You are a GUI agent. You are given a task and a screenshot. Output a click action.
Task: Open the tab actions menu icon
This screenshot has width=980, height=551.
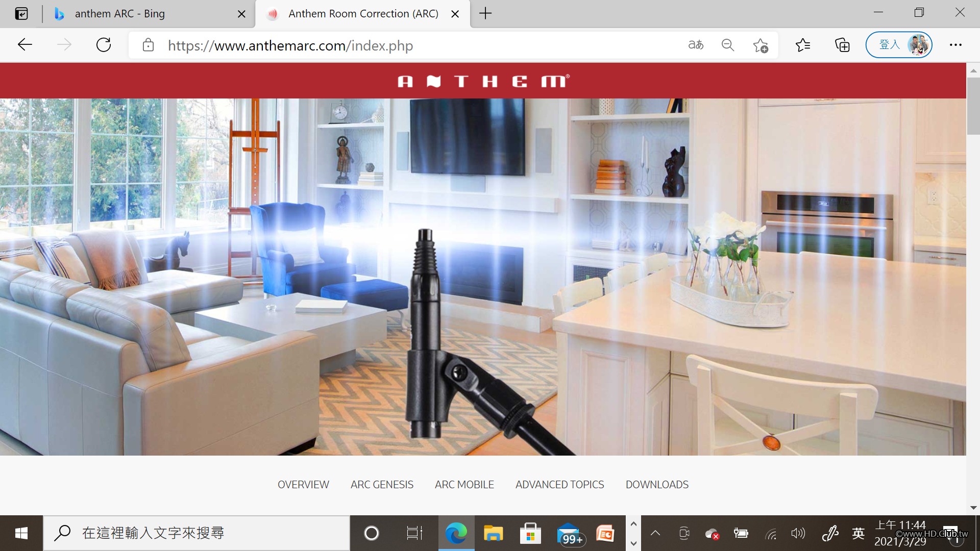[x=21, y=14]
